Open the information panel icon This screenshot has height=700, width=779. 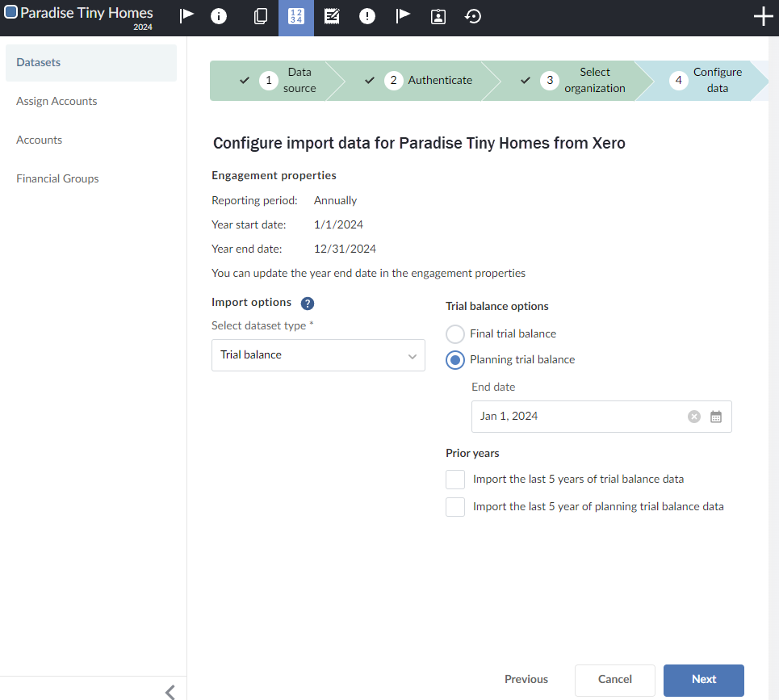[x=219, y=15]
